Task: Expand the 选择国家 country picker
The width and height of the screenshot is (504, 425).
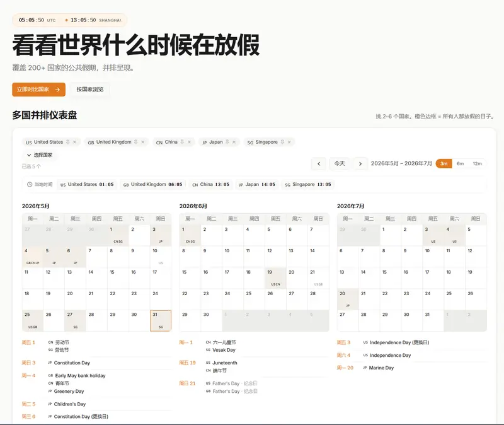Action: click(x=39, y=155)
